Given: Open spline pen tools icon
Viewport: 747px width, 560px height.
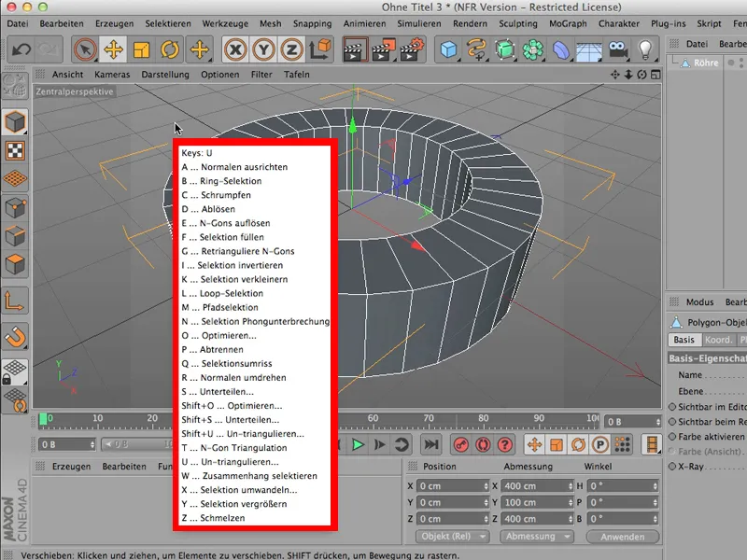Looking at the screenshot, I should [x=477, y=49].
